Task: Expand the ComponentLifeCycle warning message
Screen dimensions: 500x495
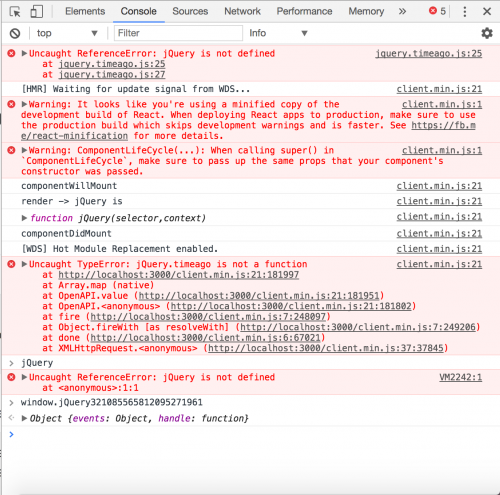Action: [x=24, y=150]
